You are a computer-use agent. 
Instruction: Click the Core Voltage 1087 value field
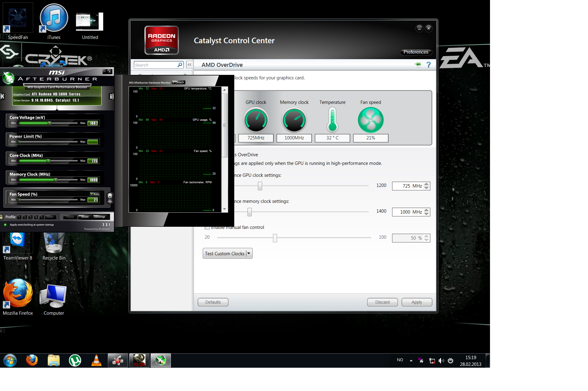point(93,123)
